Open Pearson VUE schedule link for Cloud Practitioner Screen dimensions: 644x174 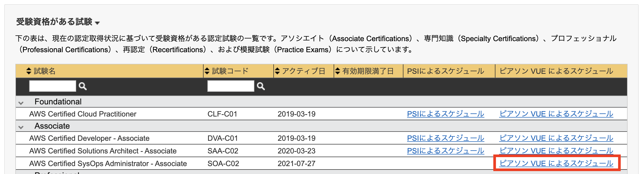(x=556, y=114)
